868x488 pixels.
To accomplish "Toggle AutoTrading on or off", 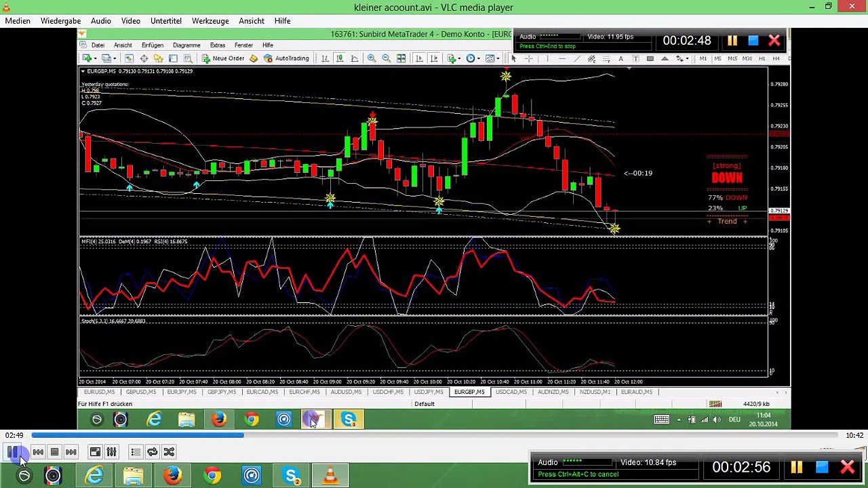I will pos(287,58).
